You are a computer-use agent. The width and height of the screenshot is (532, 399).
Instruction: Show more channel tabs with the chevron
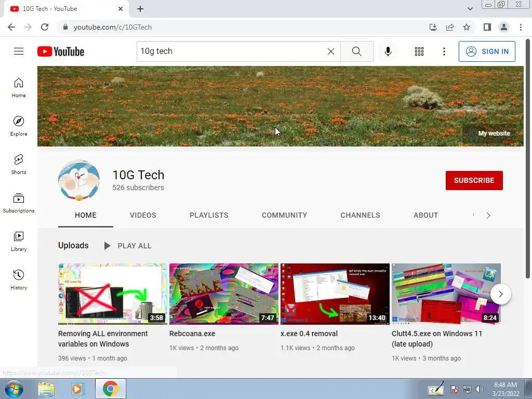point(488,216)
